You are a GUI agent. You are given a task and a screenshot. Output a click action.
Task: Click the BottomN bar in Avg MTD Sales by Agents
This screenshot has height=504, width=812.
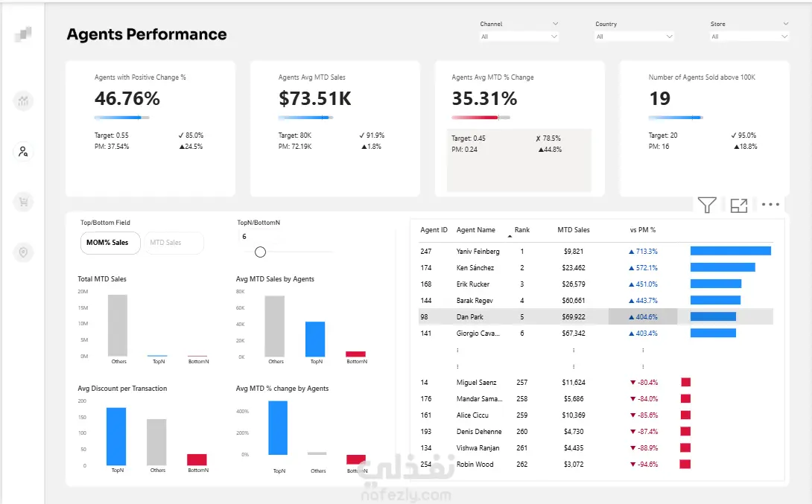[x=356, y=354]
